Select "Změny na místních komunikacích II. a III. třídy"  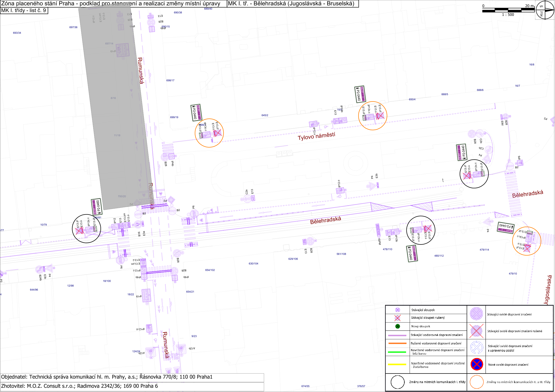coord(518,382)
